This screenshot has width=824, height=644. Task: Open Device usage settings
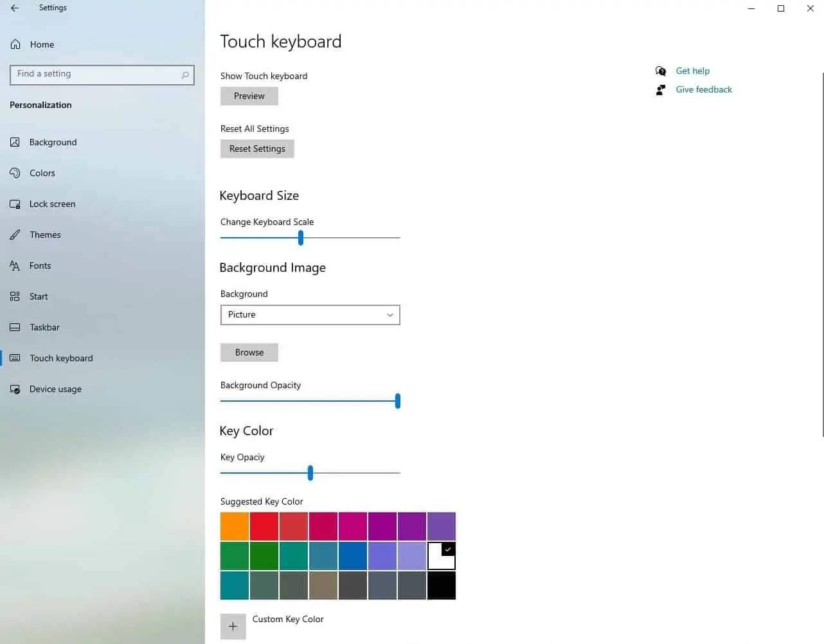tap(55, 389)
